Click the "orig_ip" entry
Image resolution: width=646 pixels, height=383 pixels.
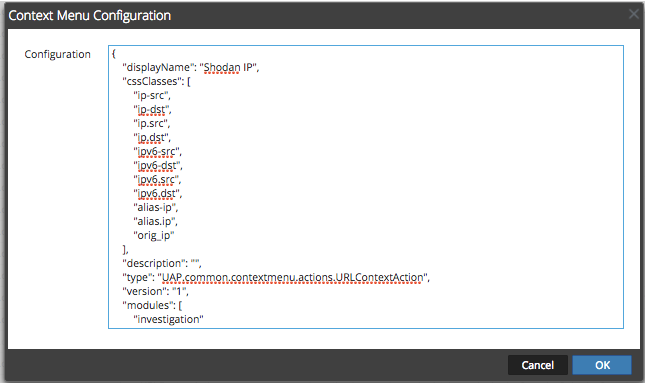click(x=154, y=236)
